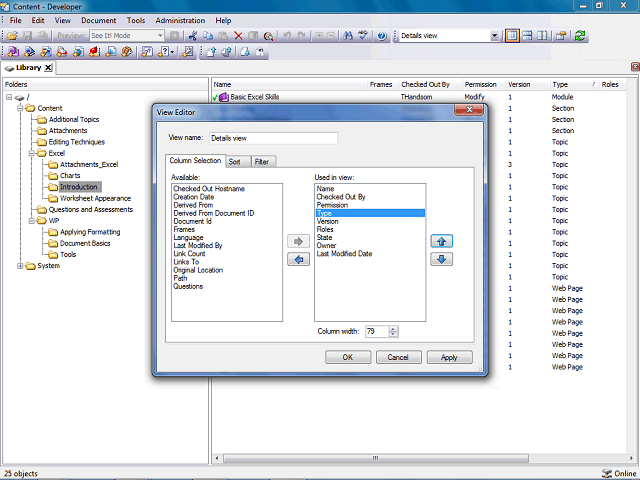Click the folder properties icon beside Refresh
Image resolution: width=640 pixels, height=480 pixels.
[561, 36]
